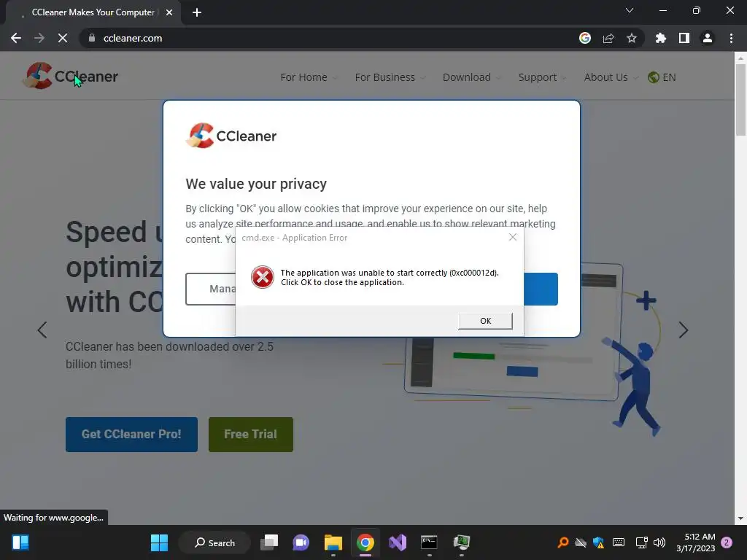
Task: Click the browser forward arrow
Action: [x=39, y=38]
